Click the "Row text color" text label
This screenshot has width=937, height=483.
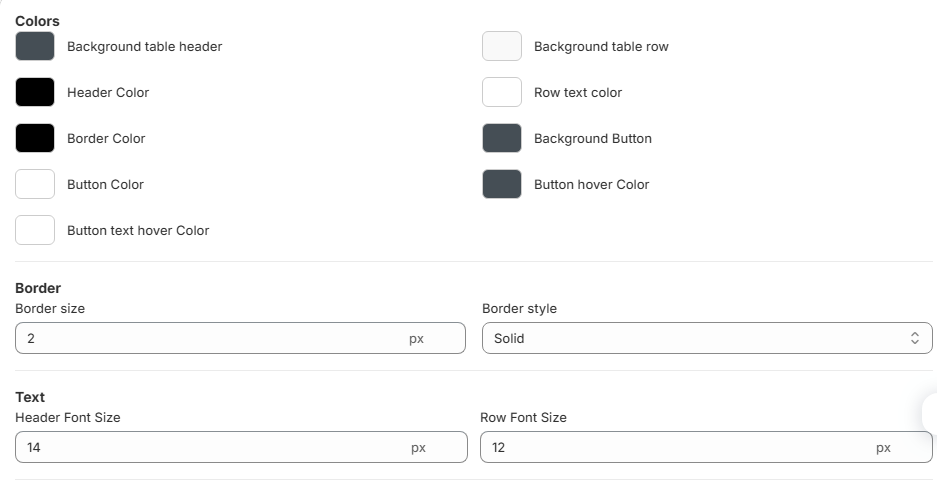(578, 92)
